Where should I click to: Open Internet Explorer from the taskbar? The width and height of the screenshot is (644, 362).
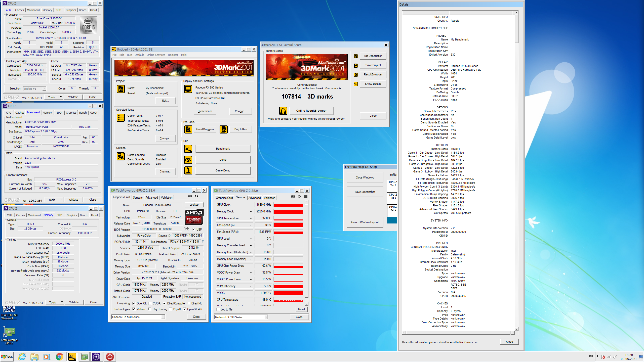tap(22, 356)
